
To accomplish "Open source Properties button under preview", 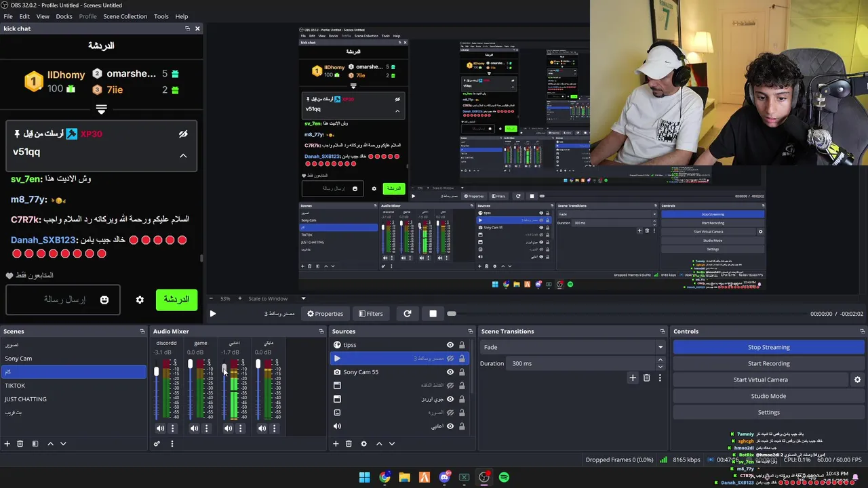I will 325,314.
